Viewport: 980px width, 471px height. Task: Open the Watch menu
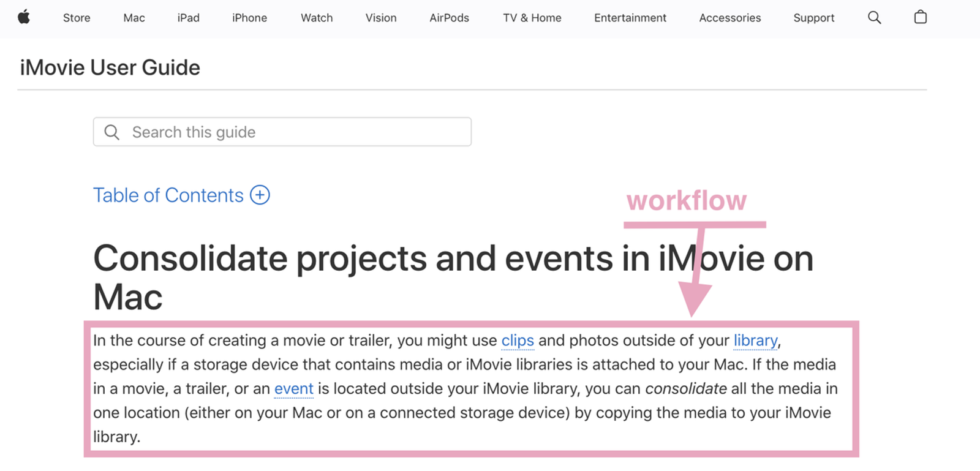tap(317, 18)
